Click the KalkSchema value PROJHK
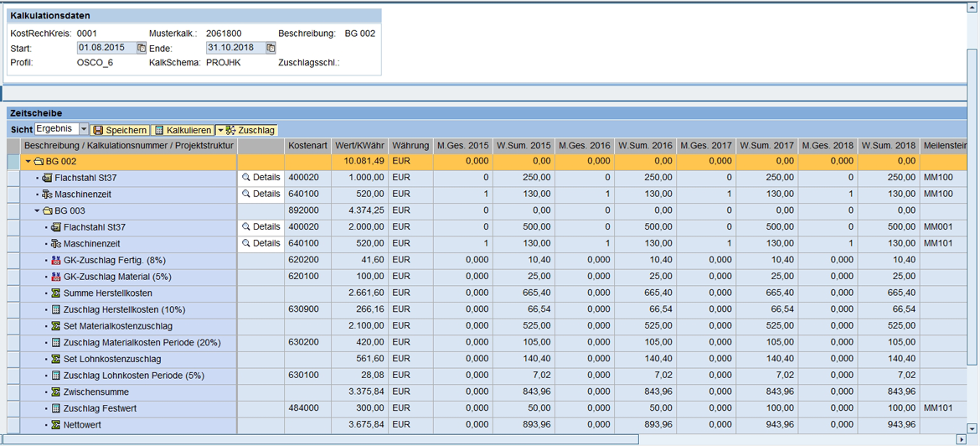The image size is (980, 446). pos(224,63)
